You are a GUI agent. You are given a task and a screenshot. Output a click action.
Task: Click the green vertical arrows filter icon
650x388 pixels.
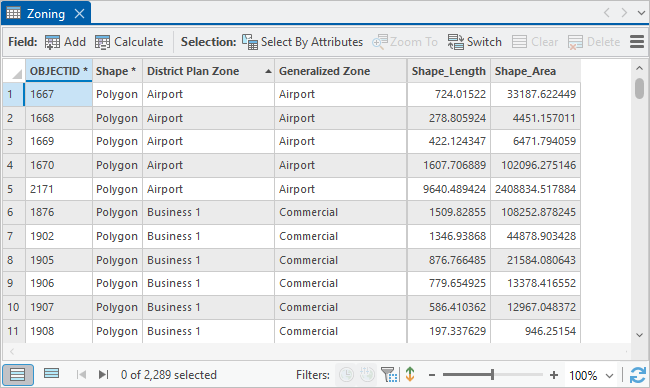(x=410, y=375)
